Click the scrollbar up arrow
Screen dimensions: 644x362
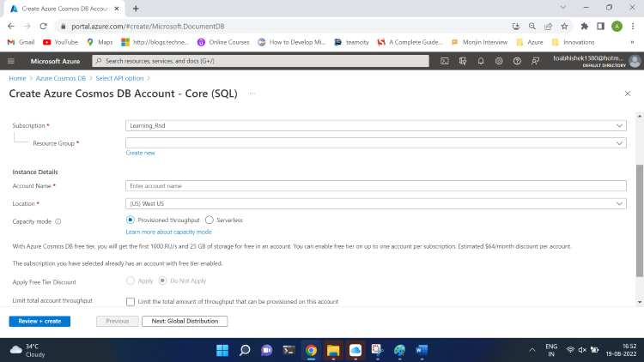[640, 116]
